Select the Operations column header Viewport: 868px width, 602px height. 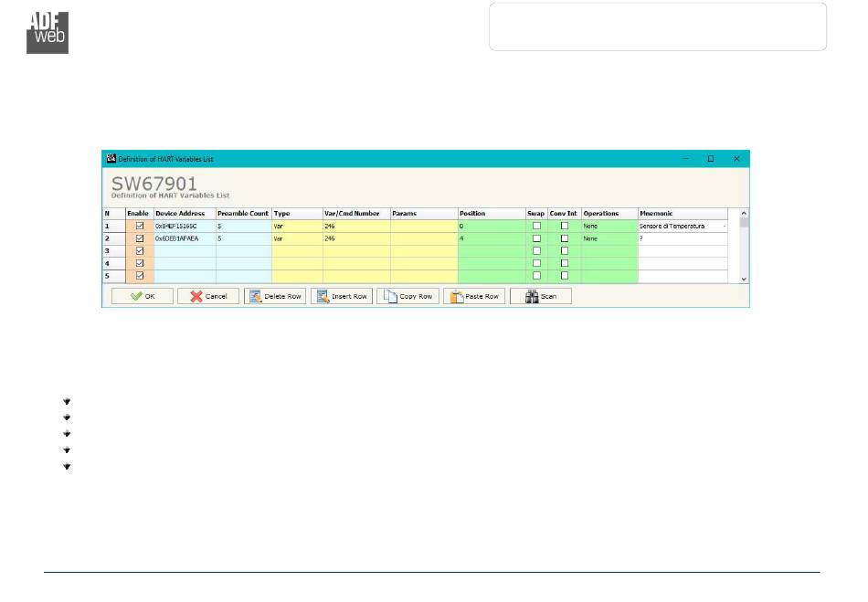click(609, 214)
